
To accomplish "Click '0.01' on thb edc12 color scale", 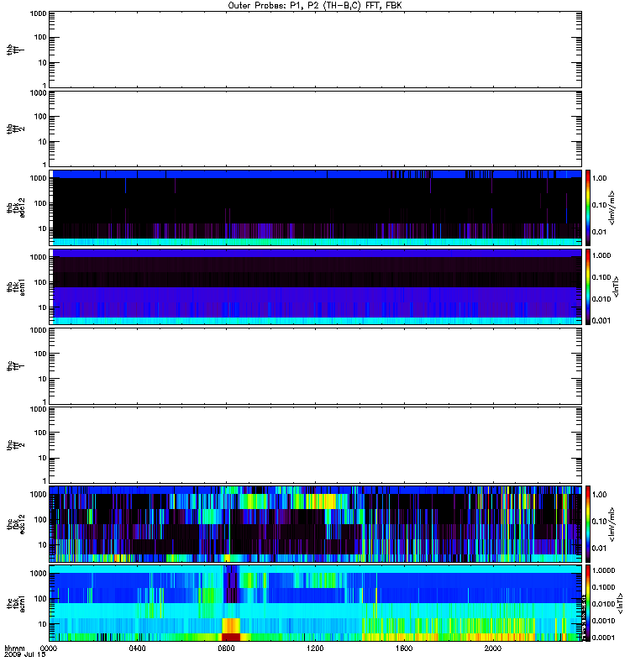I will (x=599, y=232).
